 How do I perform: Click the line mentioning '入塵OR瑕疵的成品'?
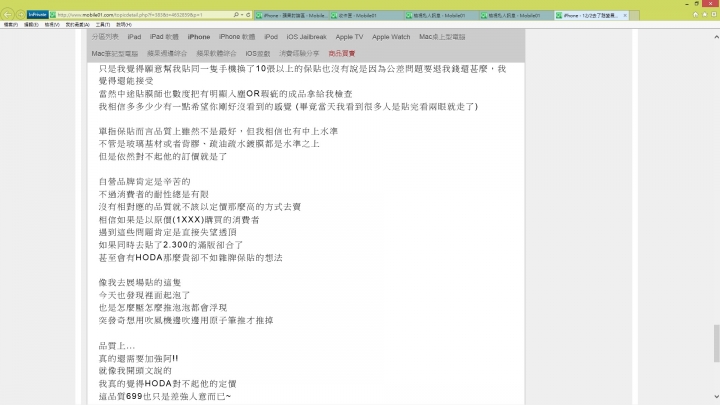(225, 94)
